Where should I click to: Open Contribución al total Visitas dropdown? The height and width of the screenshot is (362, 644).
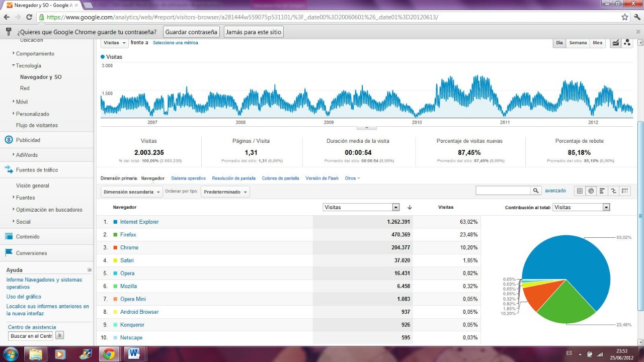pos(581,207)
